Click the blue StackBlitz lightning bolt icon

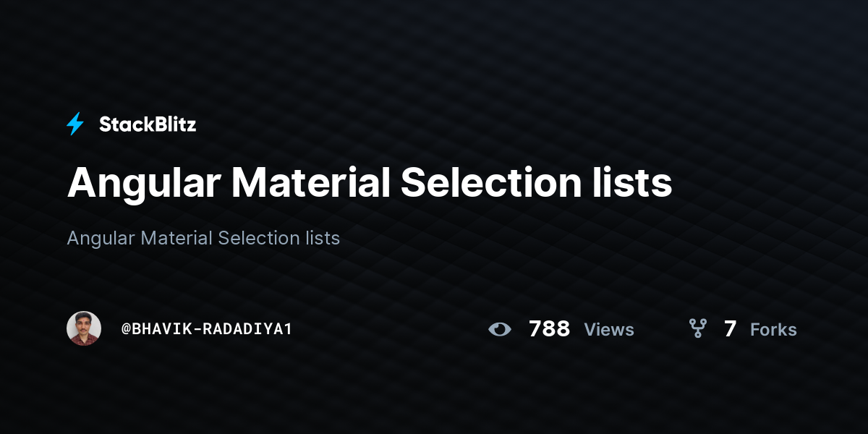75,124
